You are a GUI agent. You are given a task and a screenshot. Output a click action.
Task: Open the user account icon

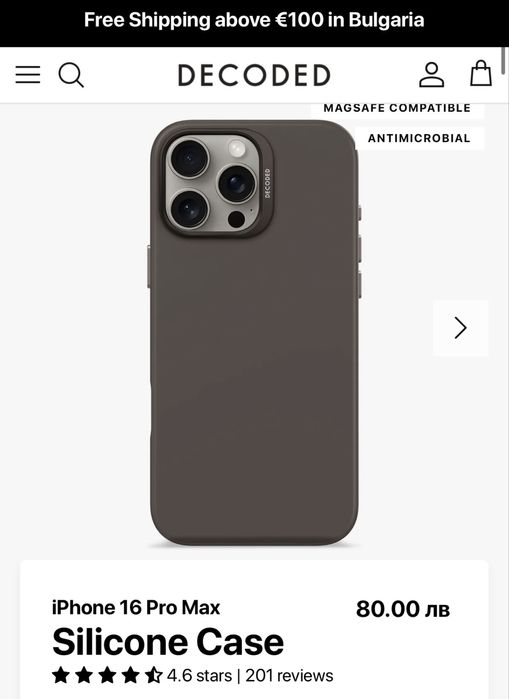click(431, 74)
